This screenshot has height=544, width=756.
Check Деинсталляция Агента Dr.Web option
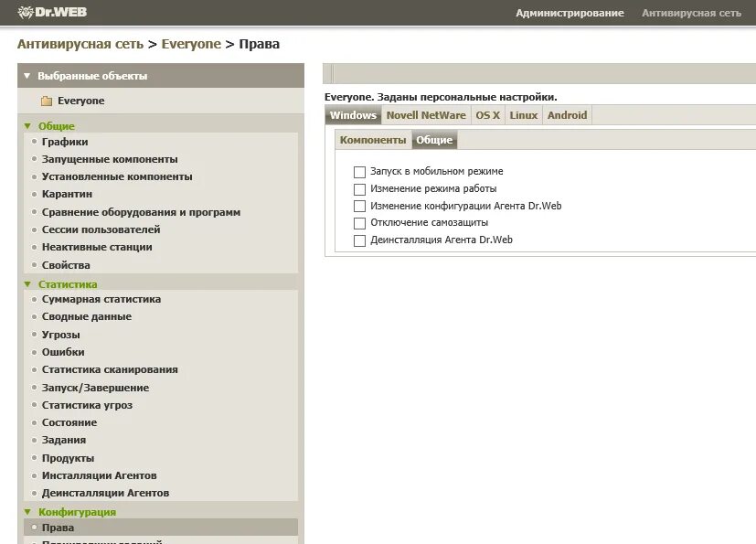[359, 240]
